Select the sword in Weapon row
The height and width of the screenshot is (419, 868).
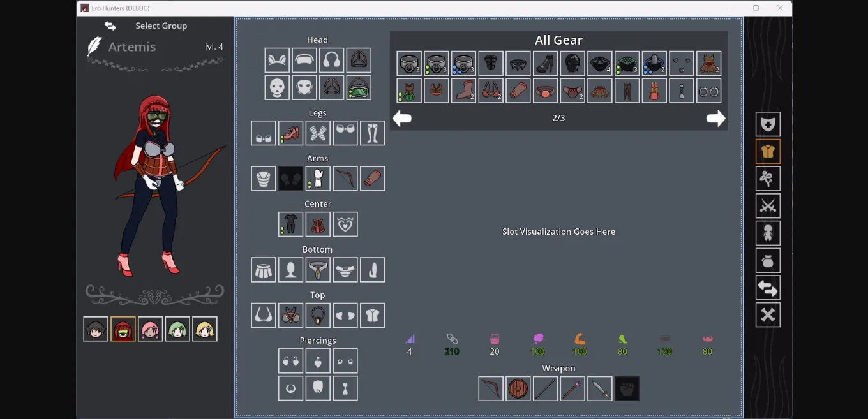[x=599, y=388]
